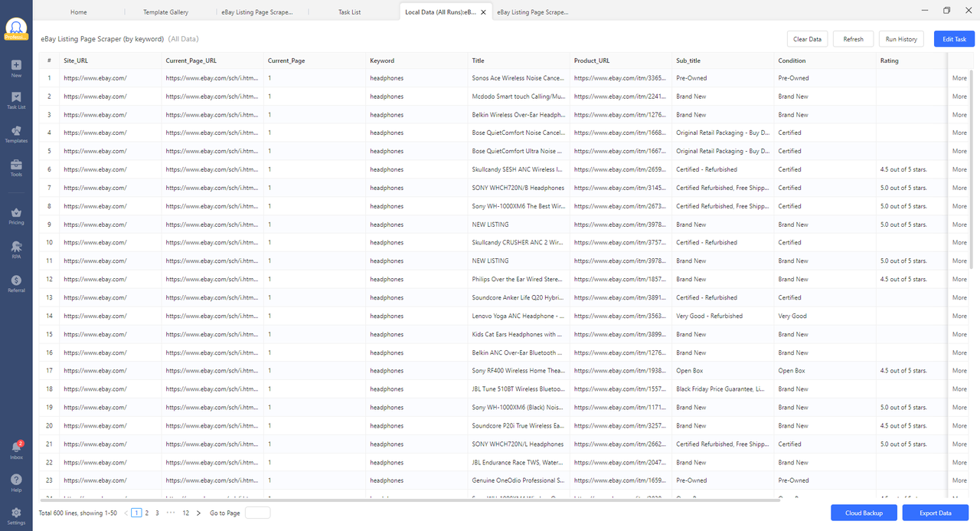Click the Refresh button
Screen dimensions: 980x531
[853, 38]
